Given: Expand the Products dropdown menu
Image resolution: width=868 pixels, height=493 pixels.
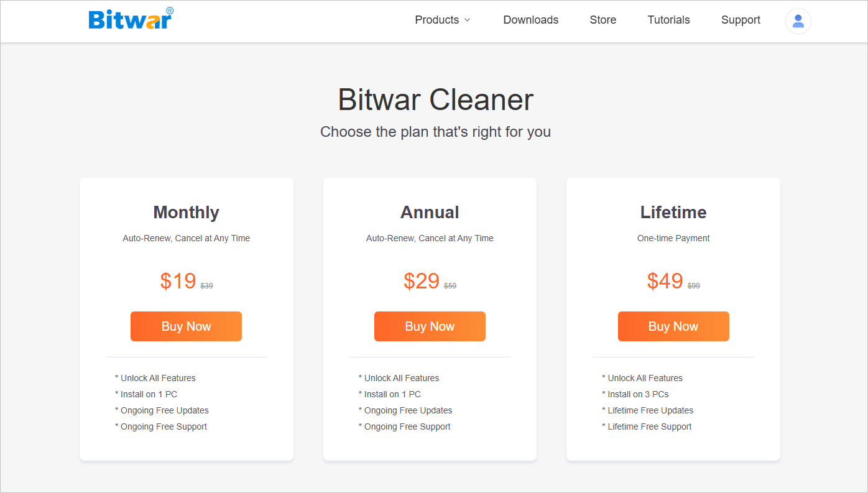Looking at the screenshot, I should click(443, 20).
